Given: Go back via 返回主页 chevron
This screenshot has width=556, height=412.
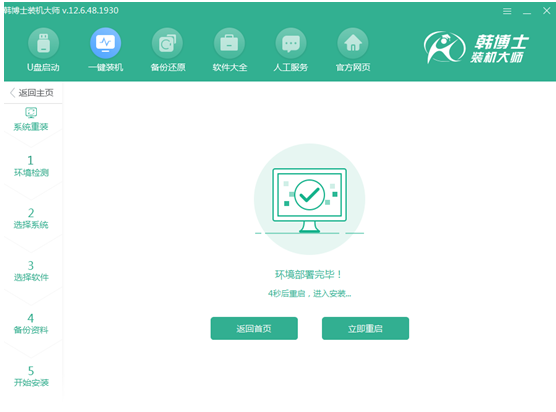Looking at the screenshot, I should 12,93.
